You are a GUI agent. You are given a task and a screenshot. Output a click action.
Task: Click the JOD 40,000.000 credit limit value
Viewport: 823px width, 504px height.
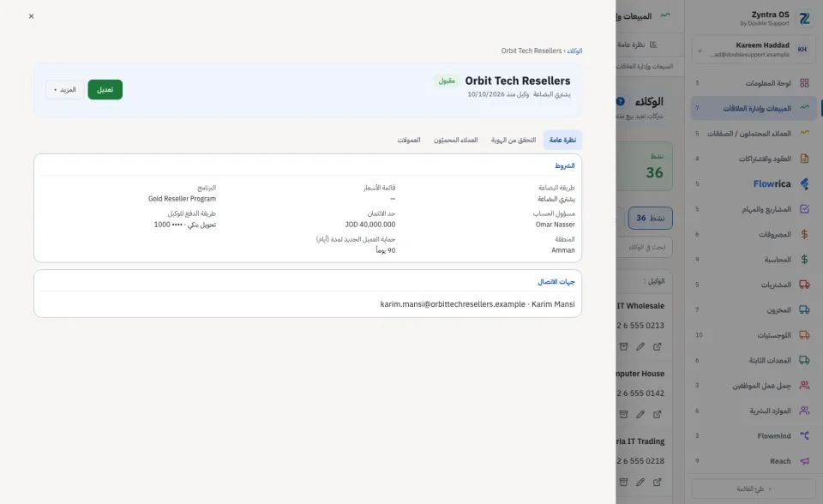[x=370, y=225]
